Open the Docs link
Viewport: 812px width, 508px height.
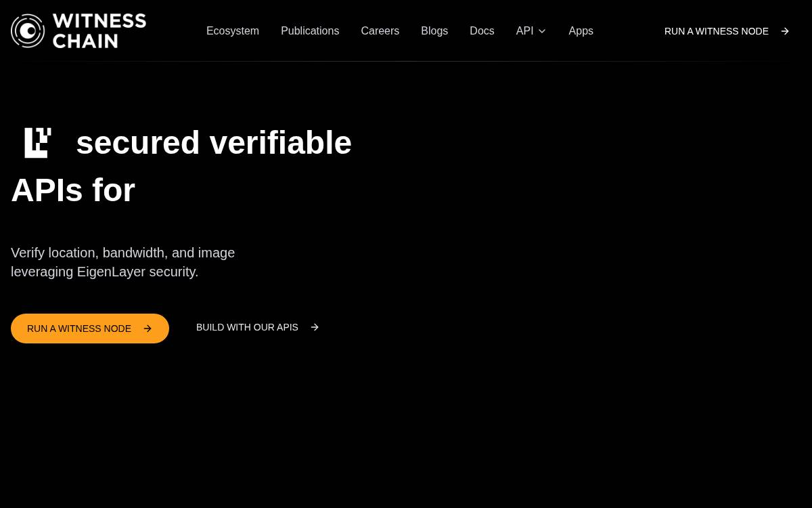[x=482, y=31]
